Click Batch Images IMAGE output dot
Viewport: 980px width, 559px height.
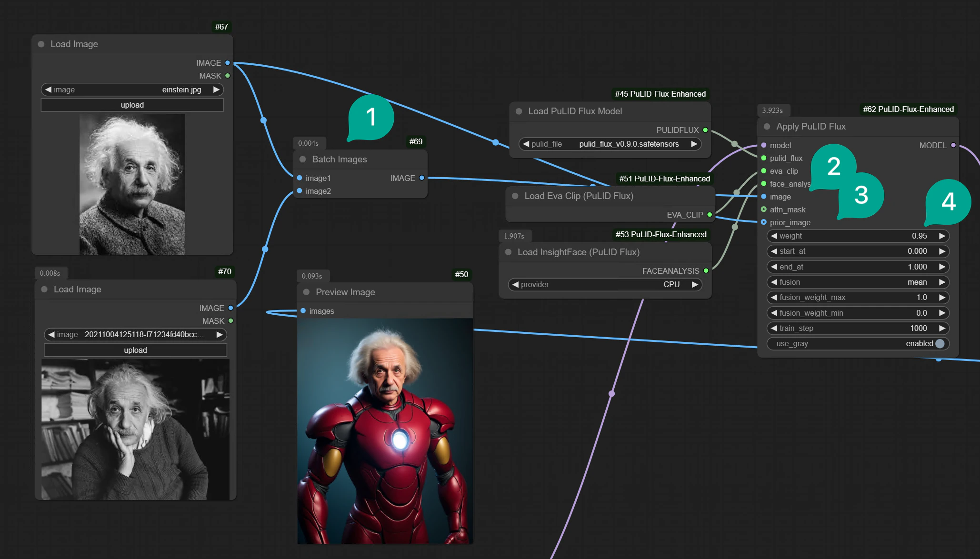click(421, 178)
